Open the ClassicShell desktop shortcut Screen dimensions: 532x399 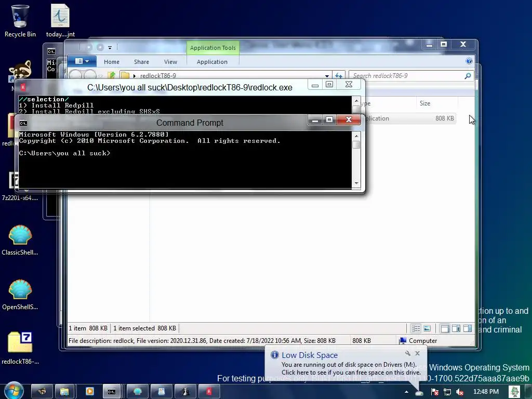coord(20,240)
